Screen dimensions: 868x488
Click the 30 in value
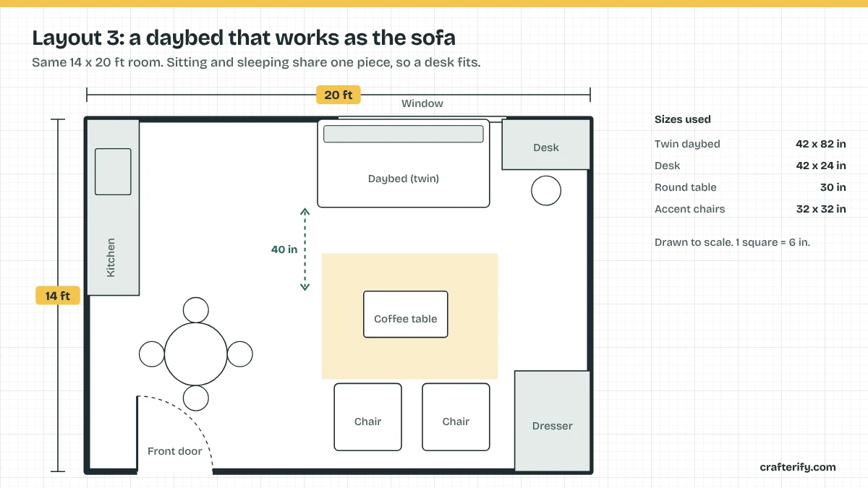[x=832, y=187]
